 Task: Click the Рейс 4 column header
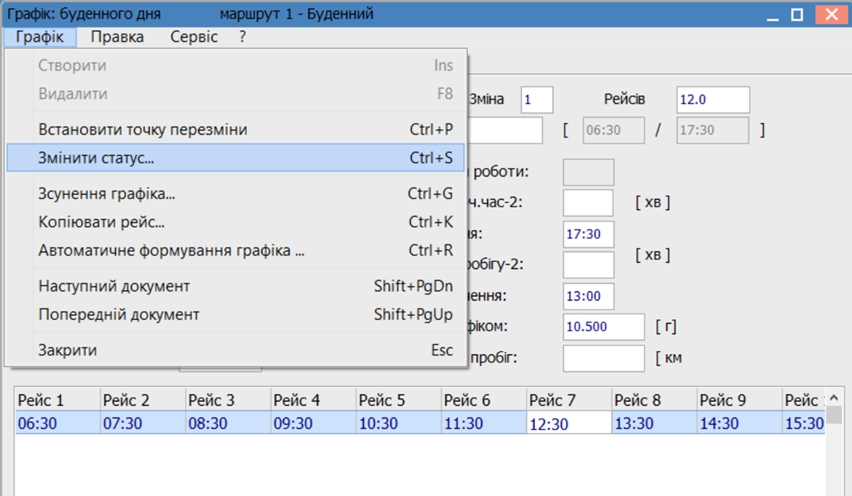click(314, 400)
